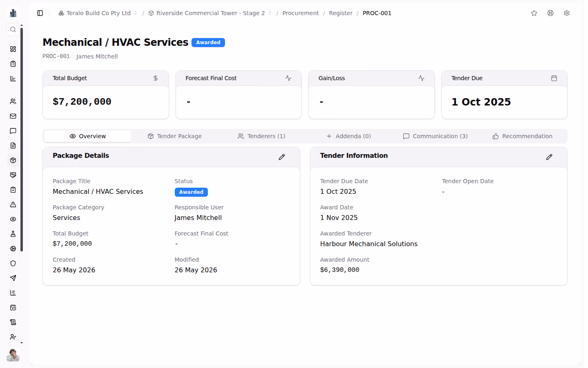The image size is (588, 368).
Task: Go to Procurement in the breadcrumb
Action: coord(301,13)
